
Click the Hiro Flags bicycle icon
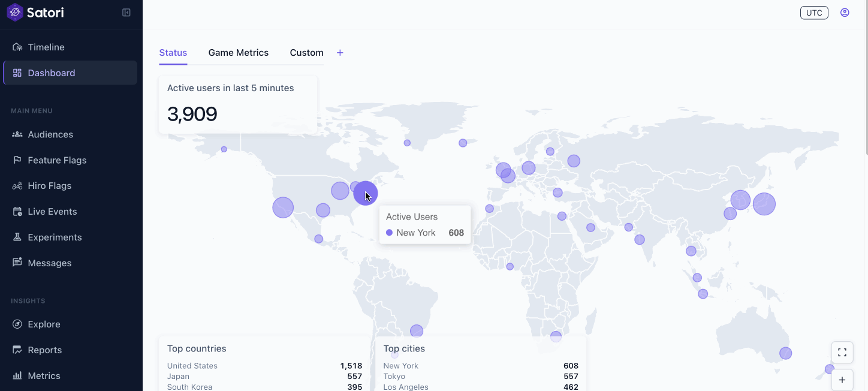click(x=17, y=186)
